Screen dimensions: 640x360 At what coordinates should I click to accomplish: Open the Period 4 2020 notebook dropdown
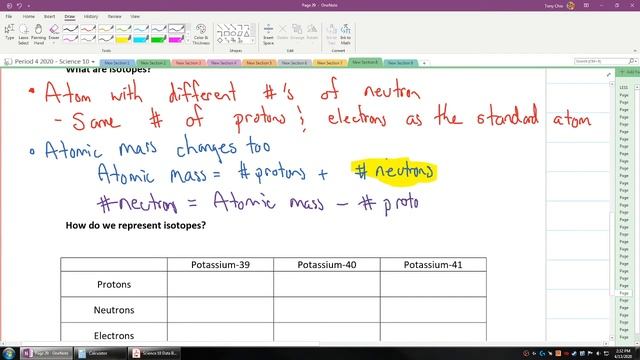click(93, 62)
